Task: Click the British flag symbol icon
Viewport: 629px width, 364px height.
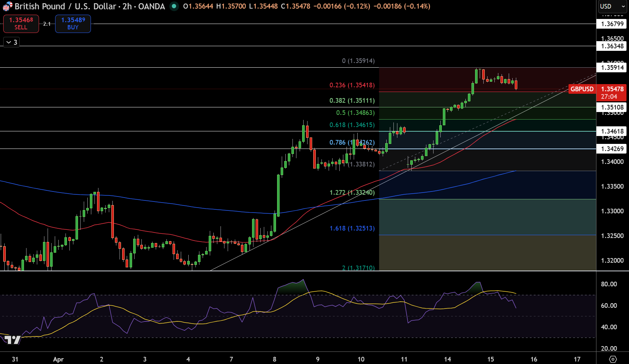Action: (8, 6)
